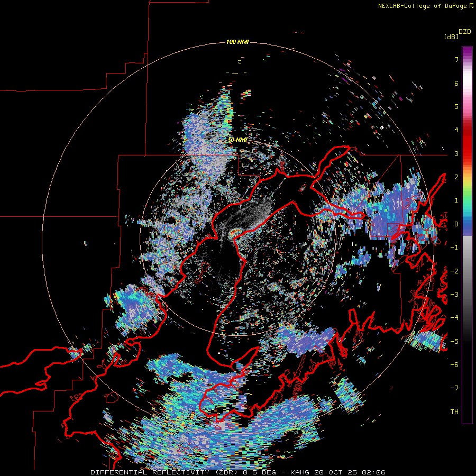This screenshot has height=476, width=476.
Task: Click the 100 NMI range ring label
Action: click(237, 42)
